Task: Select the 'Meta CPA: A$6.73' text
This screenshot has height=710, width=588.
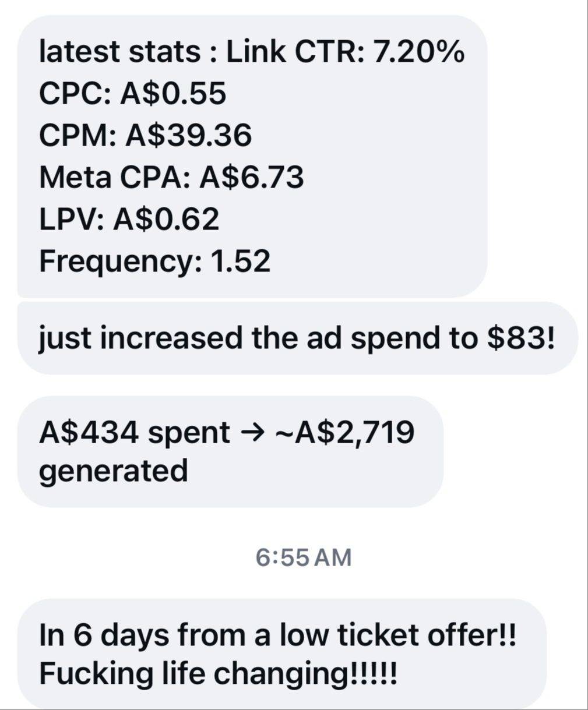Action: coord(171,177)
